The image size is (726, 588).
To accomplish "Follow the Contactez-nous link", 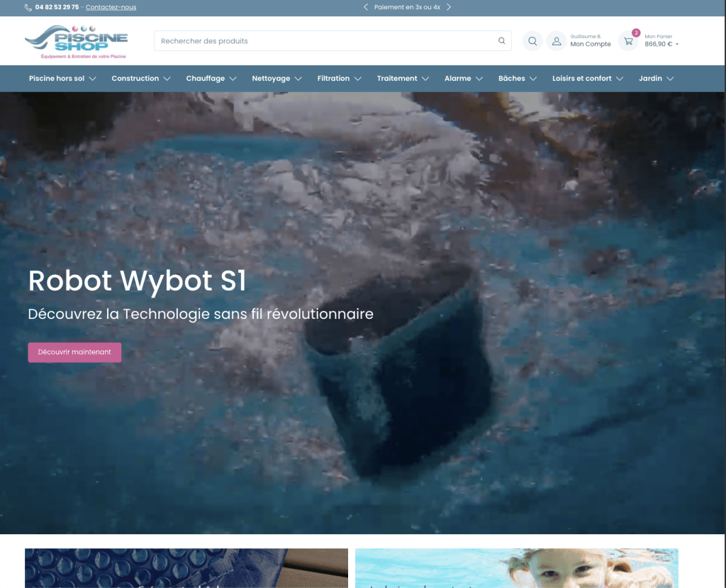I will [x=111, y=7].
